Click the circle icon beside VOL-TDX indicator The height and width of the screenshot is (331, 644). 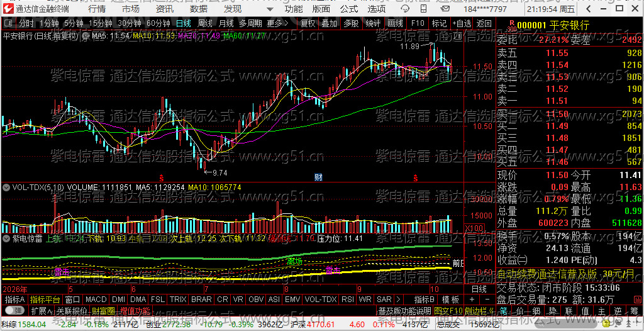tap(6, 188)
